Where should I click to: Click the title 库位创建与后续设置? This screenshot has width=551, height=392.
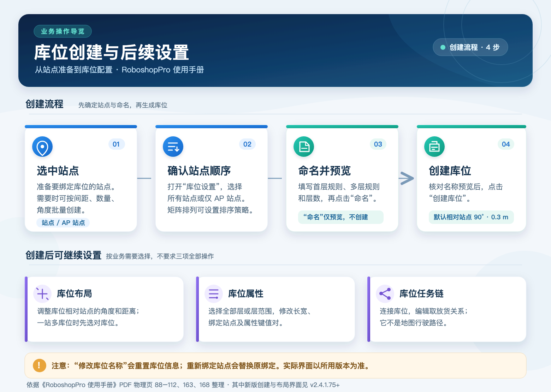pyautogui.click(x=111, y=53)
